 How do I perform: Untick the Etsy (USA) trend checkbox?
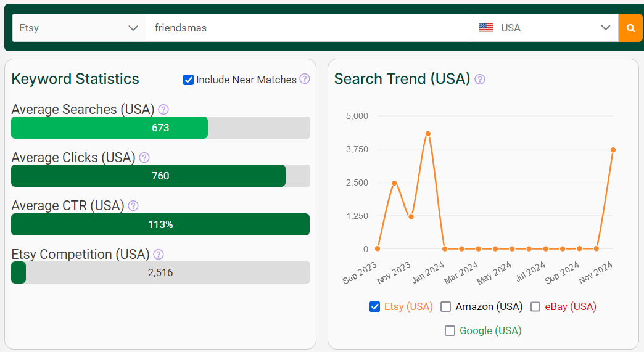(x=374, y=307)
